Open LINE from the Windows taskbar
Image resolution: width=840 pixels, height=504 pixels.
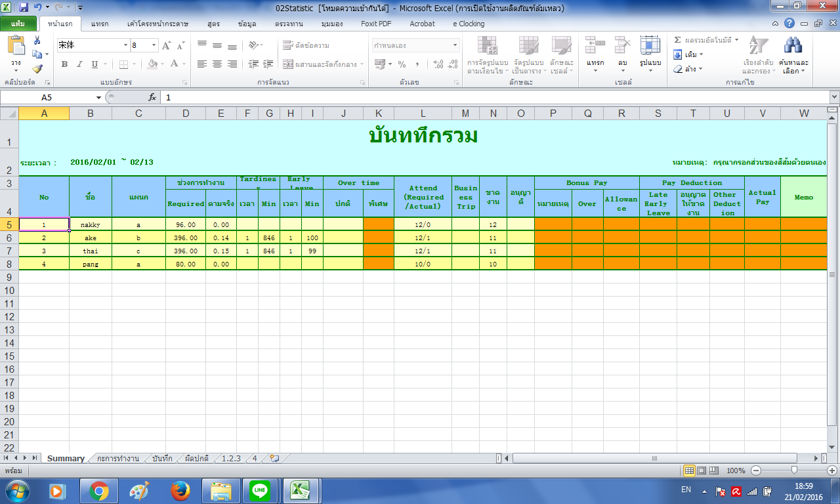tap(261, 490)
